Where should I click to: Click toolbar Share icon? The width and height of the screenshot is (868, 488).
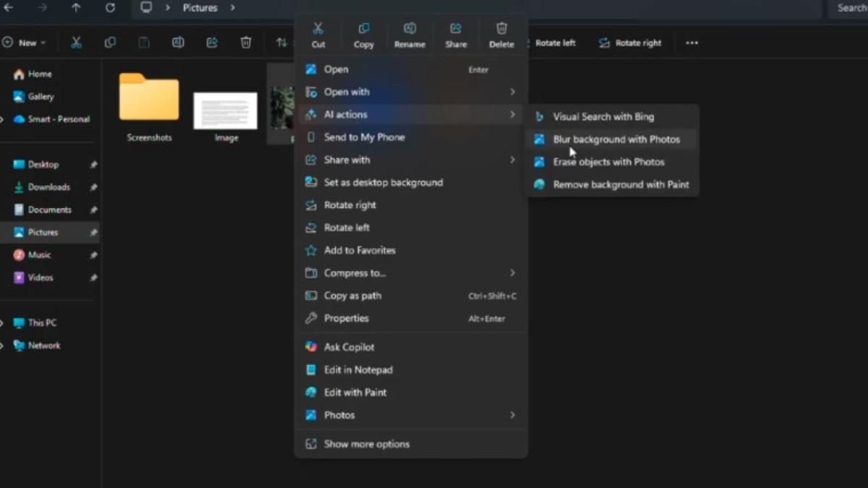click(x=212, y=43)
